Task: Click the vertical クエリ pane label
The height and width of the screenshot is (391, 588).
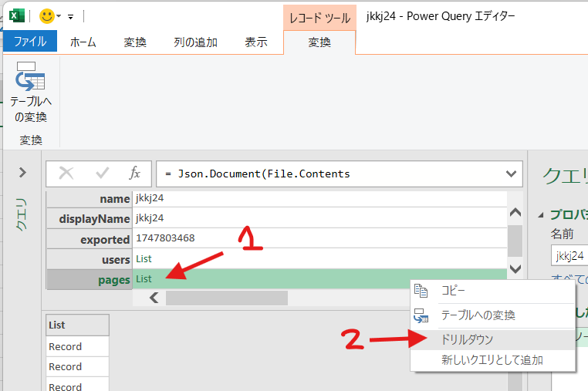Action: [22, 214]
